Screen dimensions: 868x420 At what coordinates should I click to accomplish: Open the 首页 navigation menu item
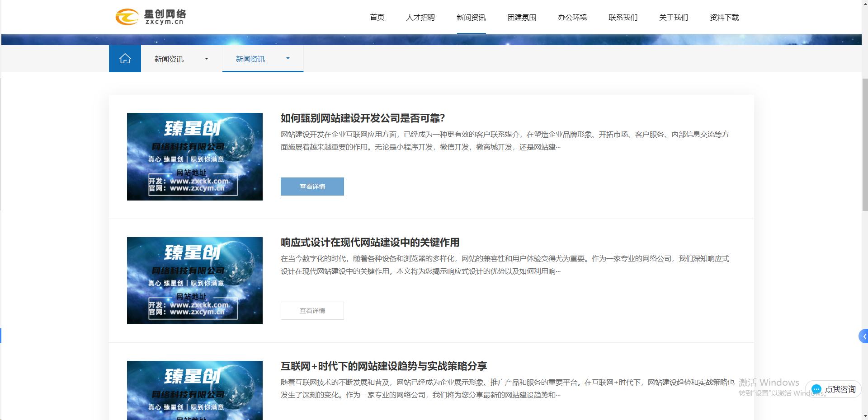pos(377,17)
